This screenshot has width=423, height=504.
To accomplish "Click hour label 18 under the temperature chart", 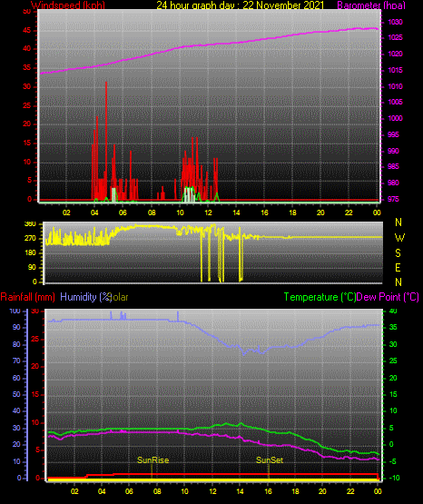I will 295,491.
